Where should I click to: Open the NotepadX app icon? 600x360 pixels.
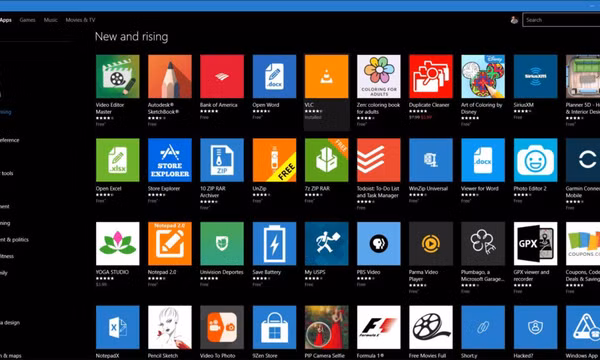tap(117, 327)
